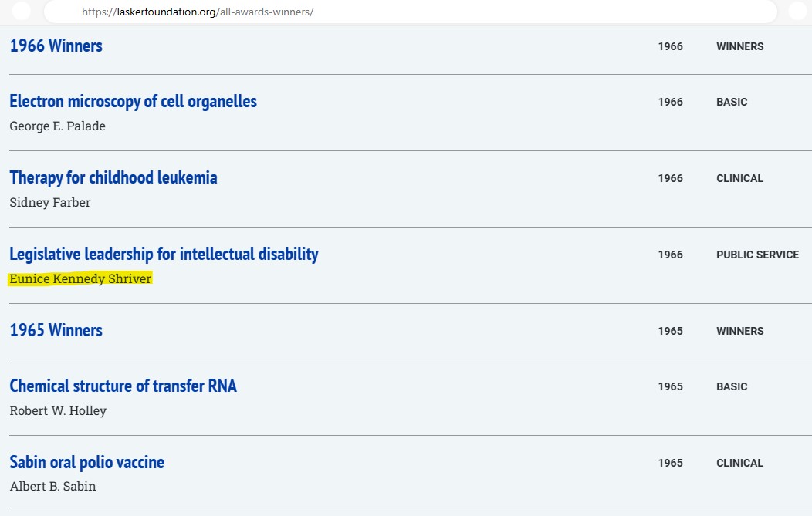The image size is (812, 516).
Task: Click Albert B. Sabin name text
Action: (52, 487)
